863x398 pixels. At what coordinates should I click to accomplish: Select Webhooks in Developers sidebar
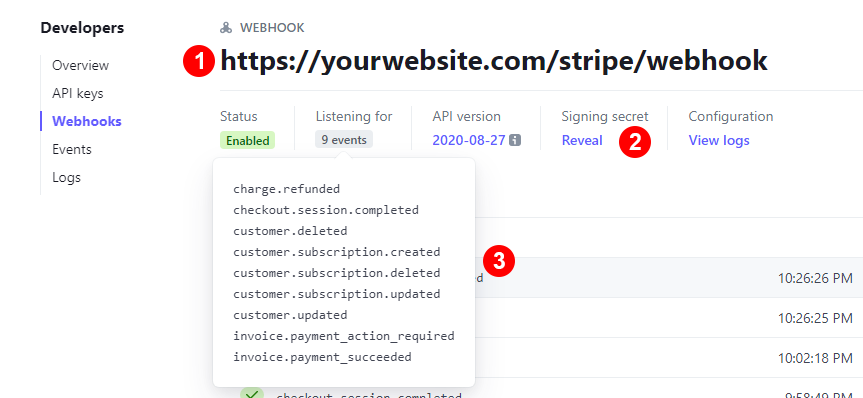(x=87, y=122)
